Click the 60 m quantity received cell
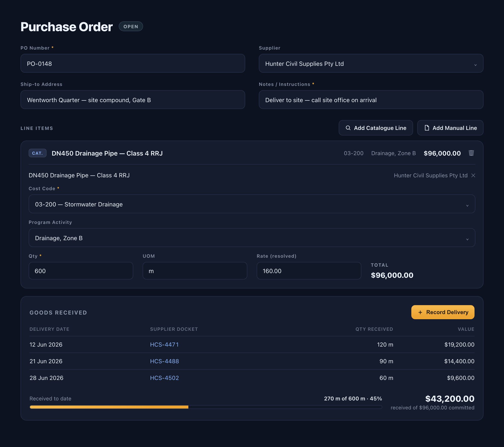 pyautogui.click(x=386, y=378)
